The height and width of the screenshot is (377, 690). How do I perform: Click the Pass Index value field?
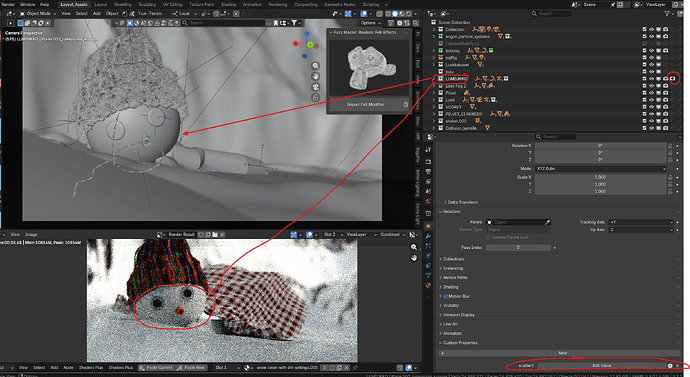(x=518, y=248)
